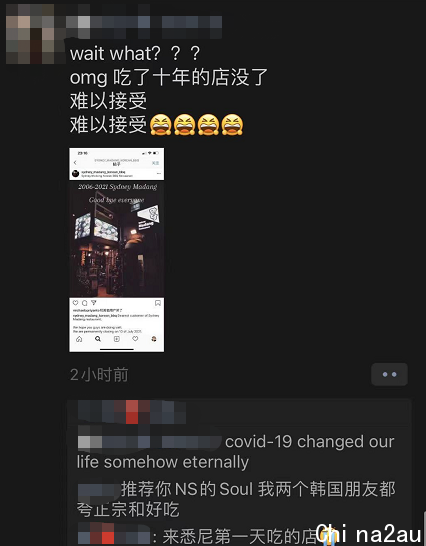Reply to the "covid-19 changed our life" comment
This screenshot has width=426, height=546.
(x=235, y=452)
